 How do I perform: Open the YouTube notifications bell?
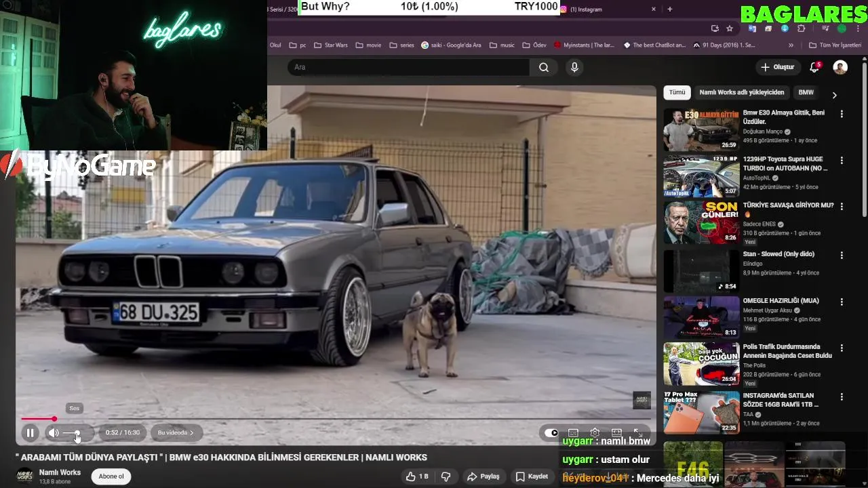click(814, 67)
